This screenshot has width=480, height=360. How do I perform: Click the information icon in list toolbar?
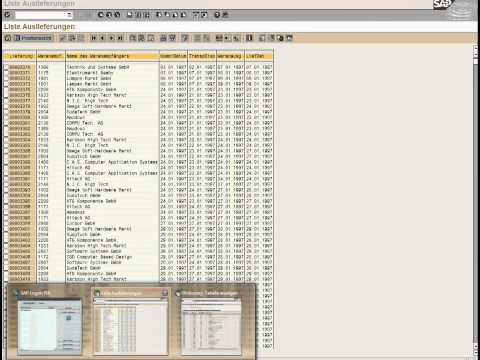(249, 38)
